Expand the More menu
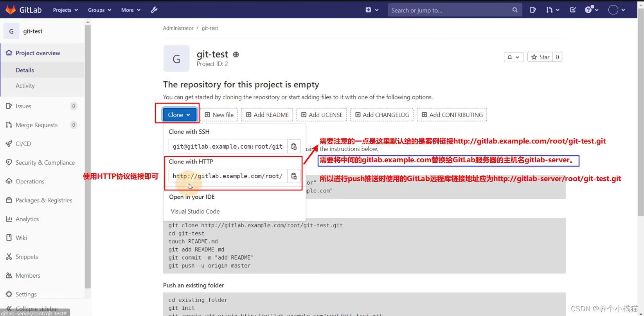 (131, 10)
